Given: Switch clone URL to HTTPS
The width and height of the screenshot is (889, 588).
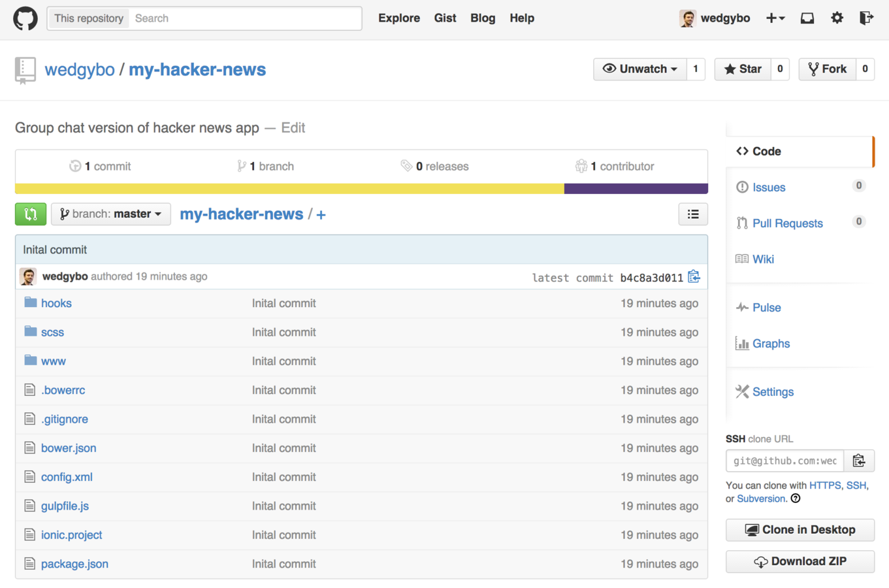Looking at the screenshot, I should point(825,485).
